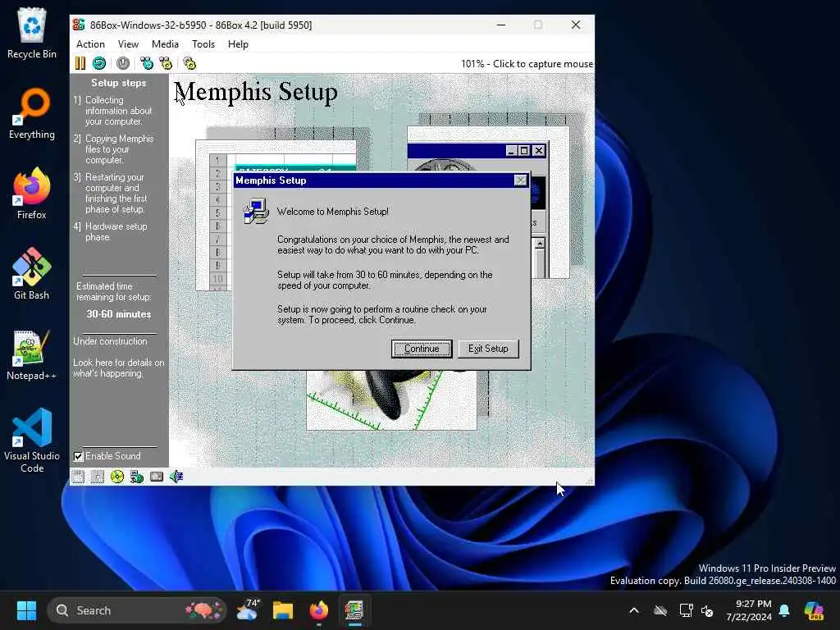Click the teal hard reset icon
This screenshot has height=630, width=840.
tap(99, 63)
